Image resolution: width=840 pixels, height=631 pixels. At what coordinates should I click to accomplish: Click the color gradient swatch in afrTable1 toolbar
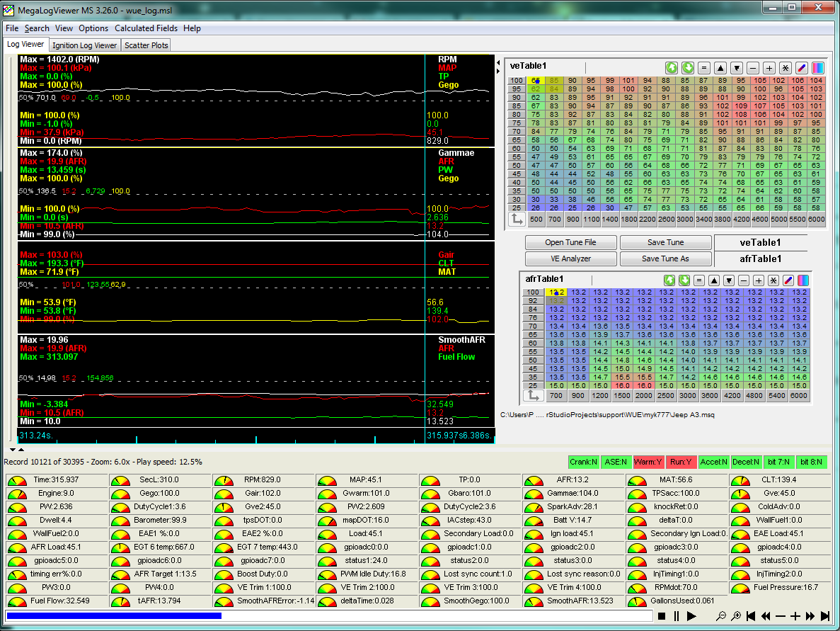tap(803, 280)
